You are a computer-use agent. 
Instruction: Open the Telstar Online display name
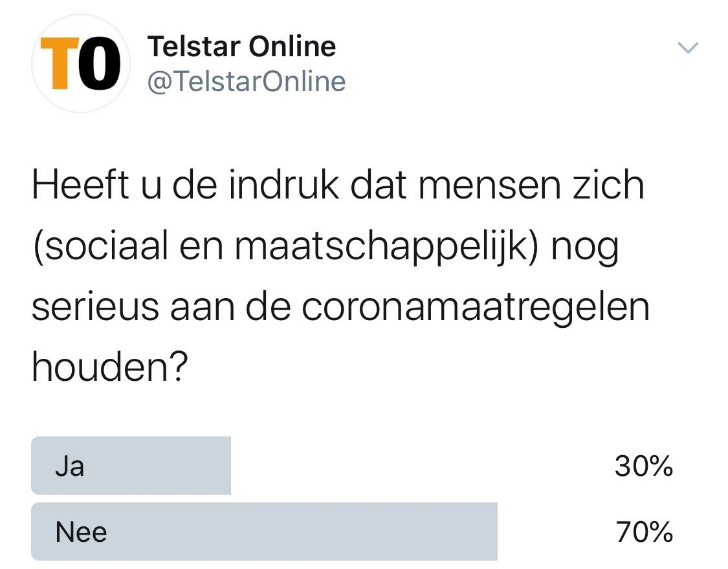[x=242, y=46]
